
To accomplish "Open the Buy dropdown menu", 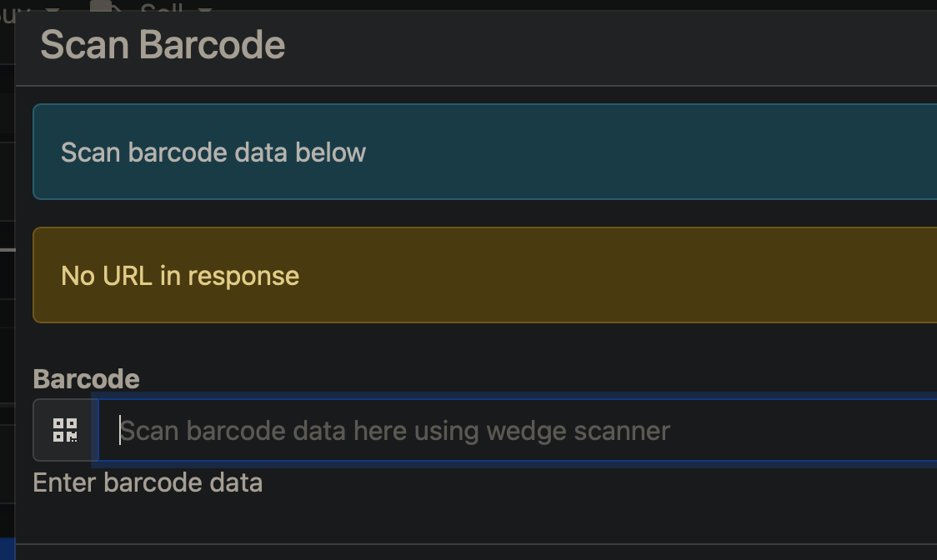I will (17, 7).
